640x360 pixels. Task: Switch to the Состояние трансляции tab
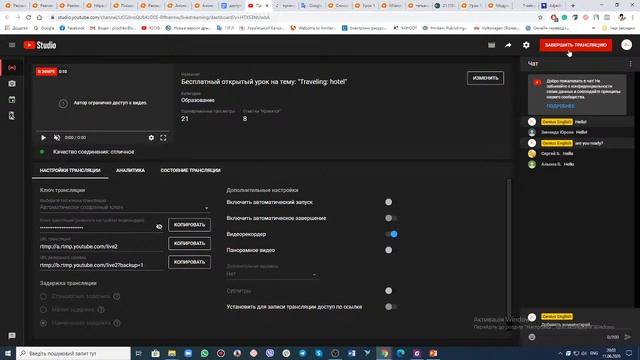click(190, 170)
